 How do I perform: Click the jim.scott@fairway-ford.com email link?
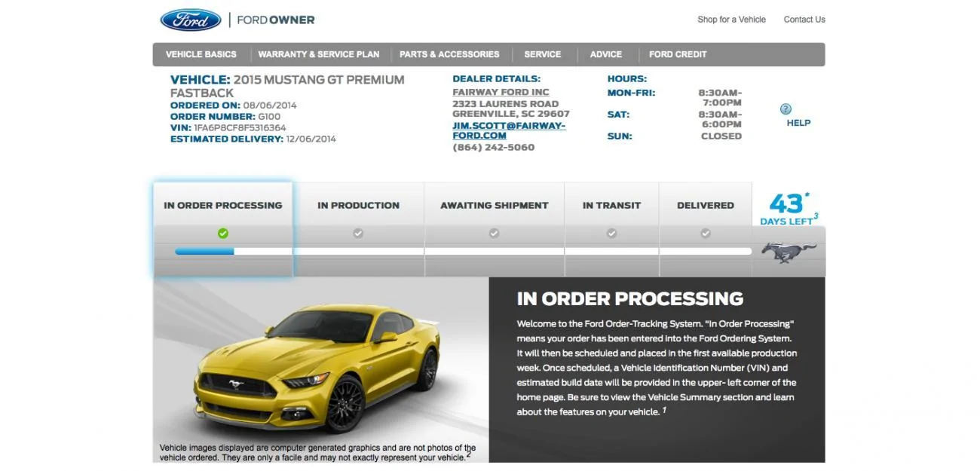[x=509, y=130]
